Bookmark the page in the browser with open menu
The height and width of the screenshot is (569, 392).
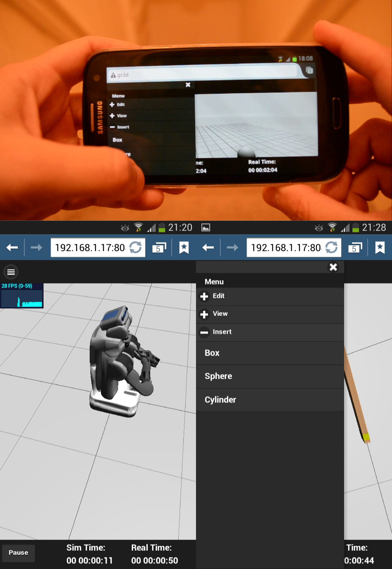click(x=380, y=248)
